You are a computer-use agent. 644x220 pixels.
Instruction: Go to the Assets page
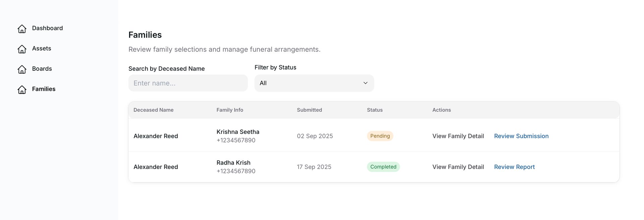[42, 48]
